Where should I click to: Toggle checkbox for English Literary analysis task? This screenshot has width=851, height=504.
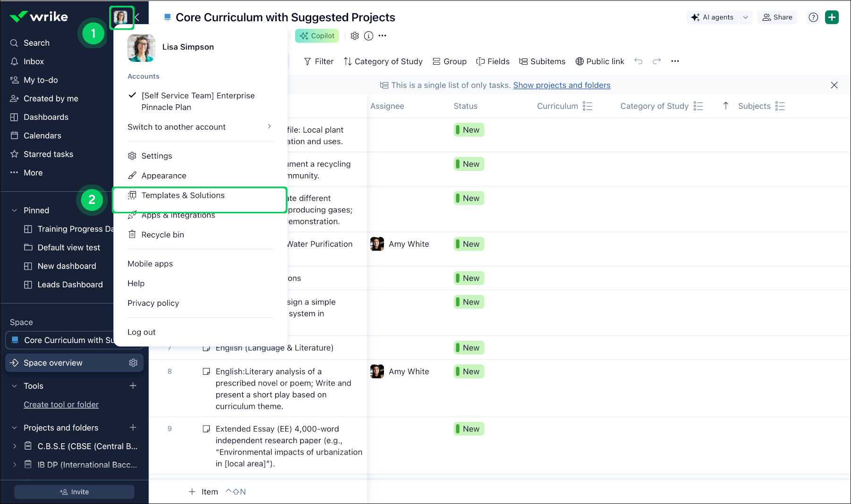click(x=206, y=372)
